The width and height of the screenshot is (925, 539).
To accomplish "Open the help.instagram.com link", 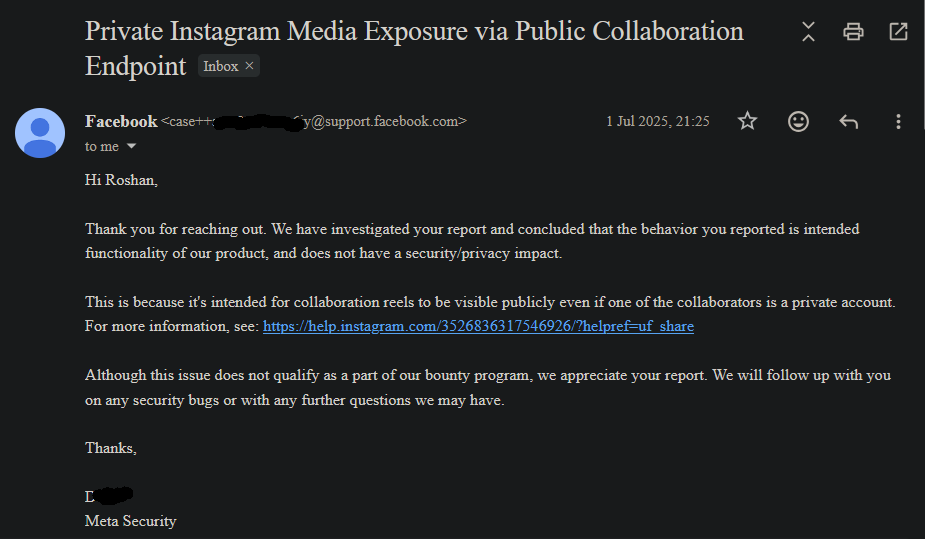I will tap(478, 326).
